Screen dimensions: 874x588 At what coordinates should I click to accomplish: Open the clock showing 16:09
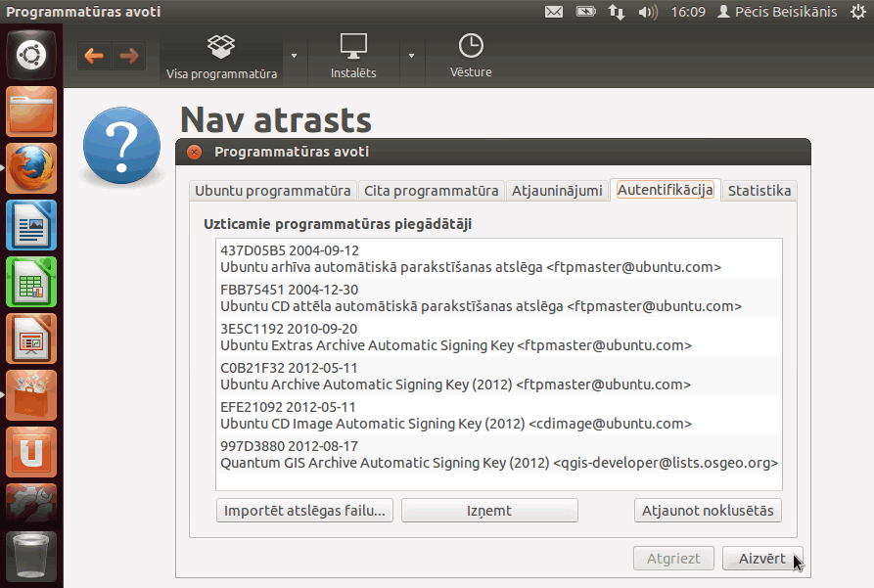(x=688, y=12)
